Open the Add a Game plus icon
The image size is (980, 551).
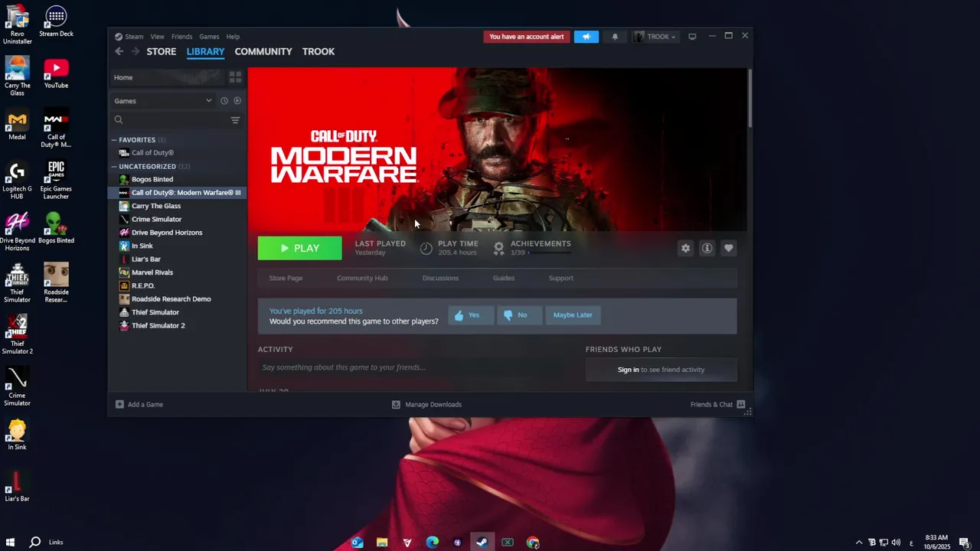tap(119, 404)
